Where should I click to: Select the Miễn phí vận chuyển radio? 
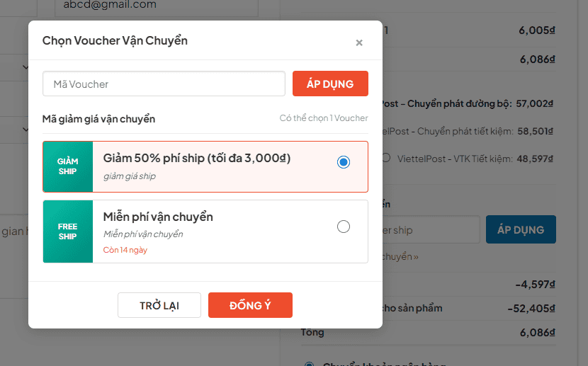coord(344,227)
